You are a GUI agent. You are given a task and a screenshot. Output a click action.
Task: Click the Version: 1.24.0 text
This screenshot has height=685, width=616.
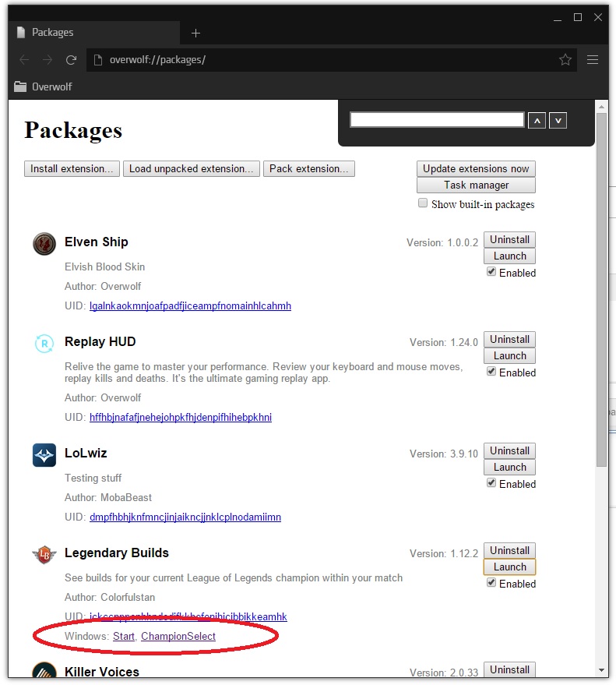(444, 343)
